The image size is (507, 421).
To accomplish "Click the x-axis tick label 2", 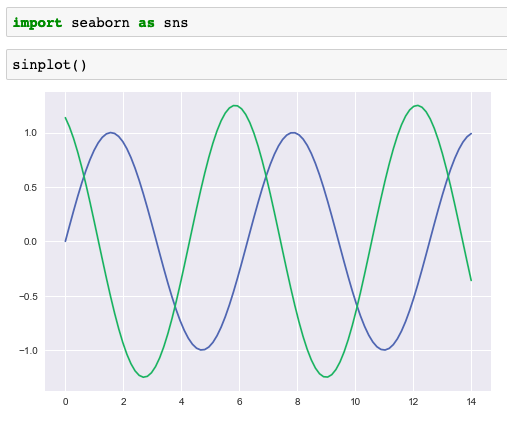I will tap(123, 402).
